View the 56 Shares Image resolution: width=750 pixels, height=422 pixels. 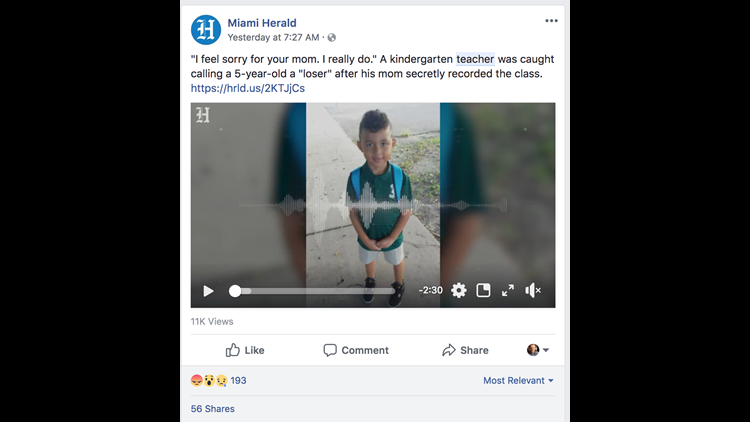213,409
